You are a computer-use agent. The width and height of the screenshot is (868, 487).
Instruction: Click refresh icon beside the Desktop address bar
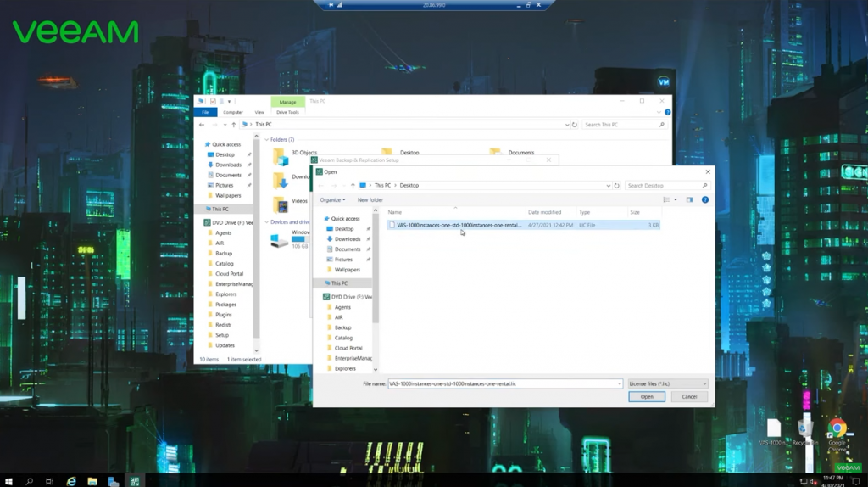(x=617, y=185)
